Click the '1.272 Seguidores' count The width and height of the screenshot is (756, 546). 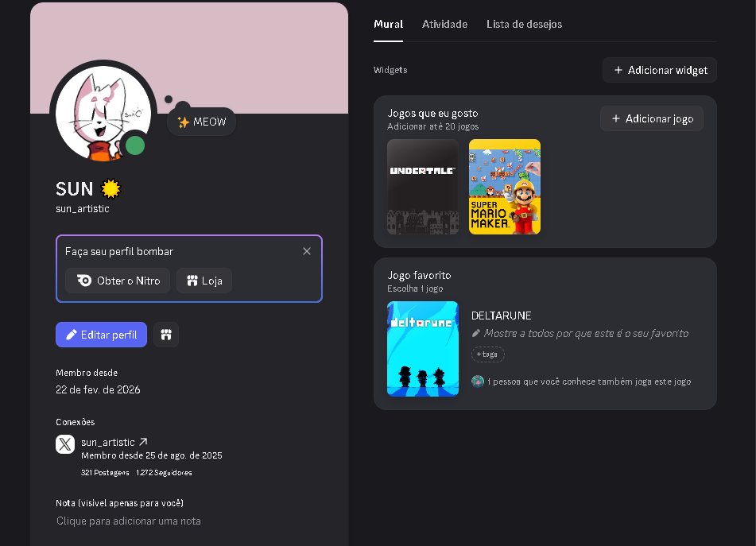pos(164,473)
